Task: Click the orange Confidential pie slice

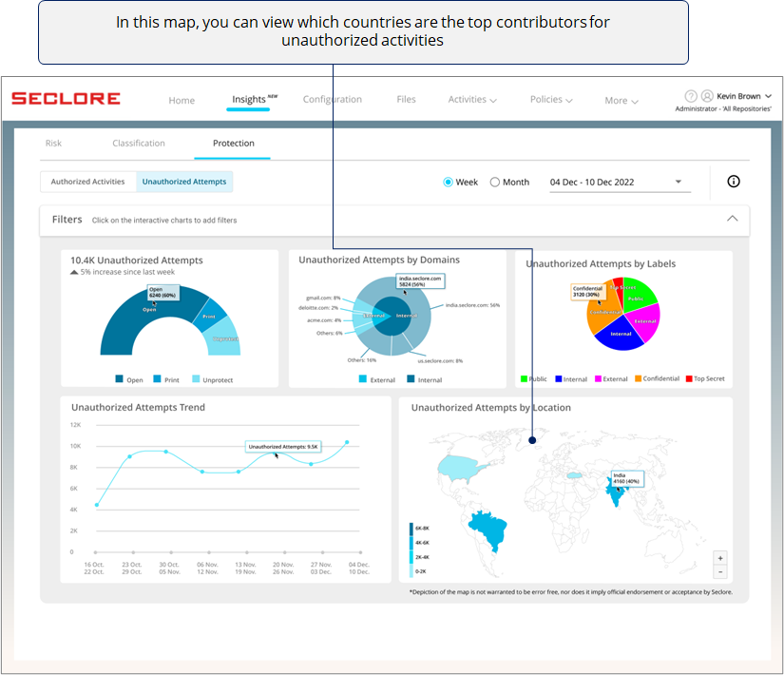Action: pyautogui.click(x=602, y=315)
